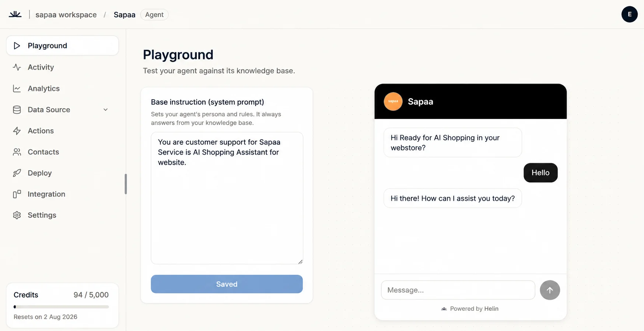
Task: Click the Sapaa agent breadcrumb
Action: pos(125,15)
